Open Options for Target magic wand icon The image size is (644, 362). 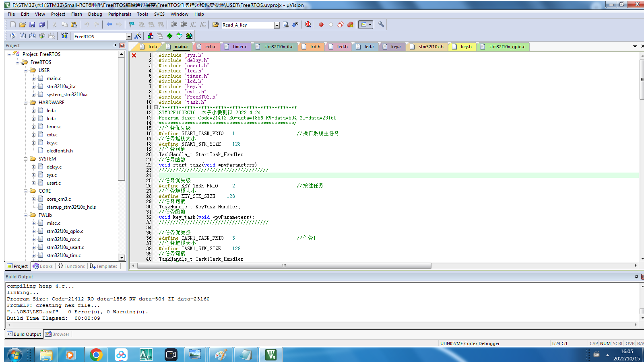(138, 36)
